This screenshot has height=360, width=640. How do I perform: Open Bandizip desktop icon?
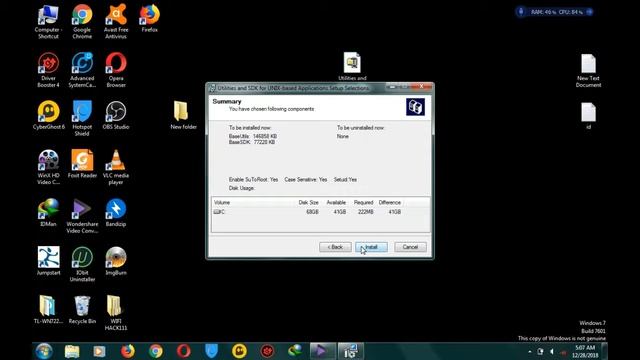(x=116, y=213)
